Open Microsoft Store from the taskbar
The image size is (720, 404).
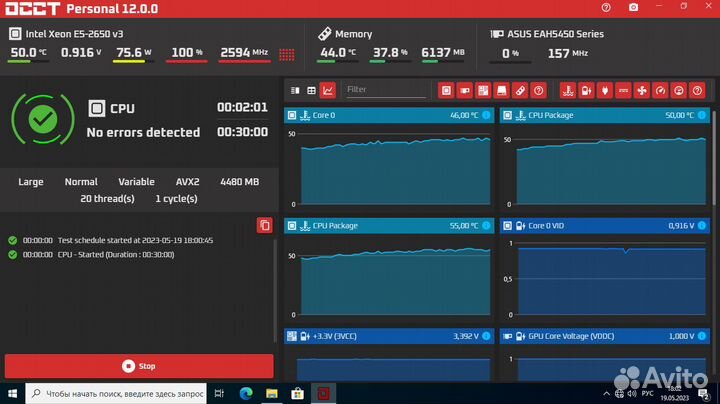pyautogui.click(x=298, y=393)
